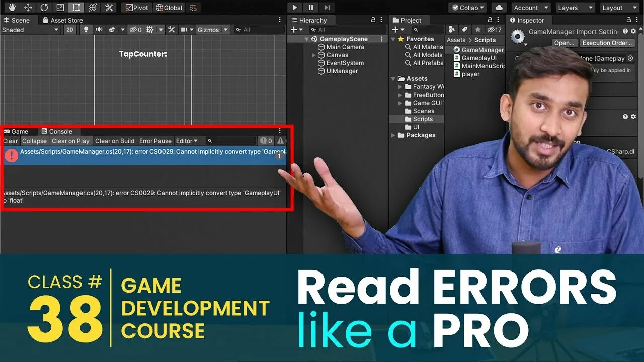Open the Layers dropdown
Viewport: 644px width, 362px height.
coord(575,8)
